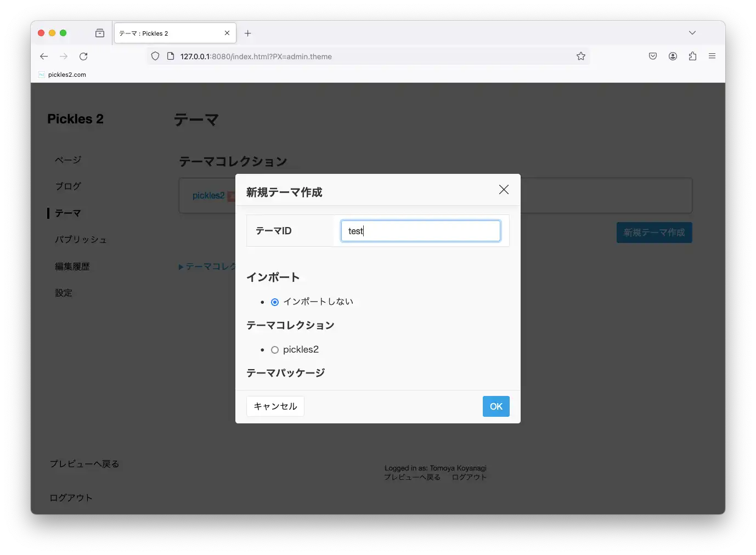Click the browser back arrow

point(44,56)
